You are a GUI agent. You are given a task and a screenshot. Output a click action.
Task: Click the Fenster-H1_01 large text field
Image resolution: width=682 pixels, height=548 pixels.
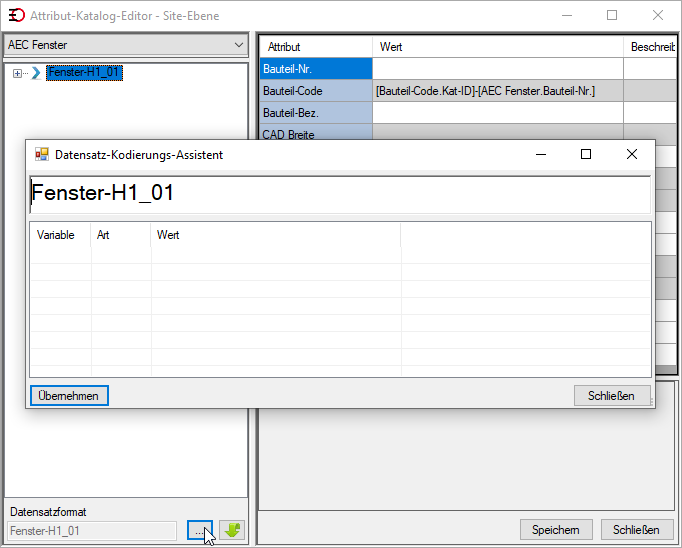(x=340, y=194)
